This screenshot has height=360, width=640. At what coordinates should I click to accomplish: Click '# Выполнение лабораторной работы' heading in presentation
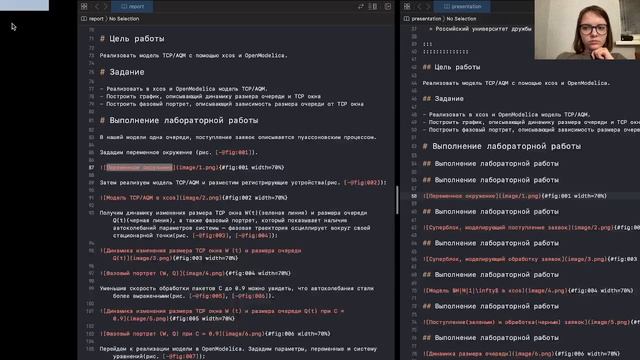tap(502, 146)
